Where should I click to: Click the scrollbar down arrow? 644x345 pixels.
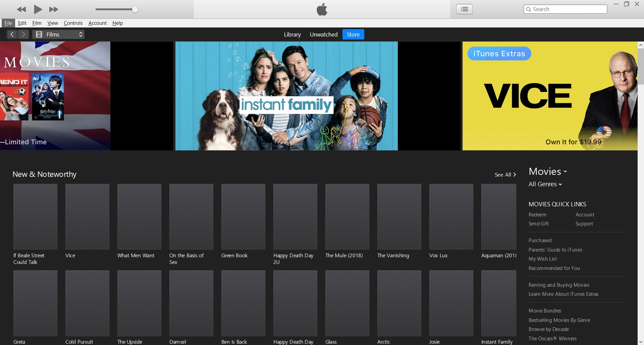[x=641, y=342]
